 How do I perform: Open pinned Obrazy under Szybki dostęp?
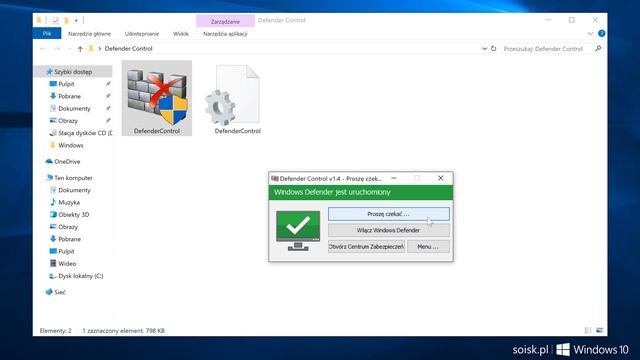(68, 121)
